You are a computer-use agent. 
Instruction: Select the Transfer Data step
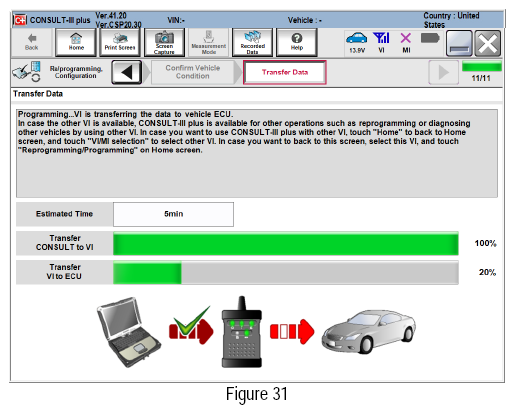(285, 72)
